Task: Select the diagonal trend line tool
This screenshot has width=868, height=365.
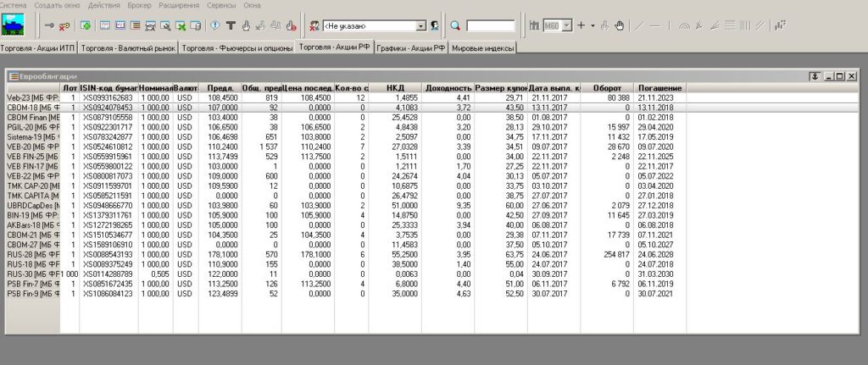Action: 639,25
